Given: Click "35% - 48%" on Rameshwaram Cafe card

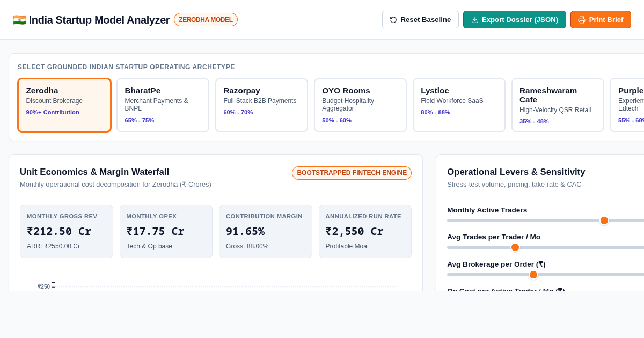Looking at the screenshot, I should click(x=534, y=121).
